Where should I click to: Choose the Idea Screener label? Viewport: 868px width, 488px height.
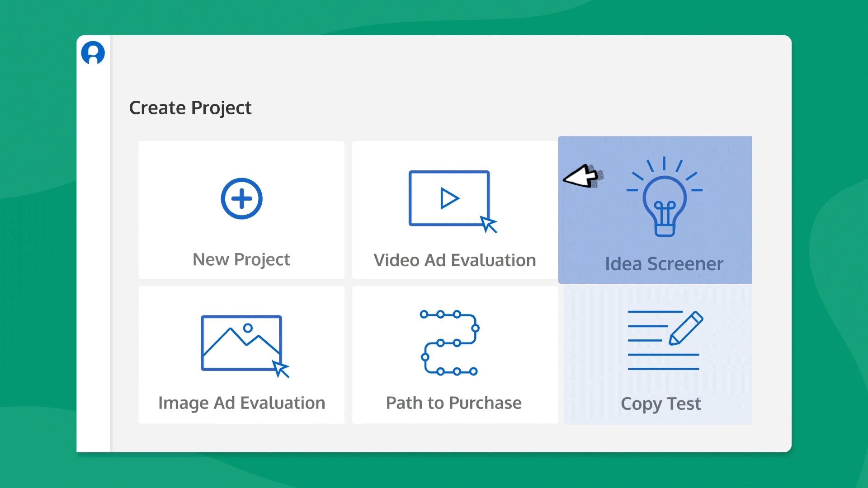(664, 264)
